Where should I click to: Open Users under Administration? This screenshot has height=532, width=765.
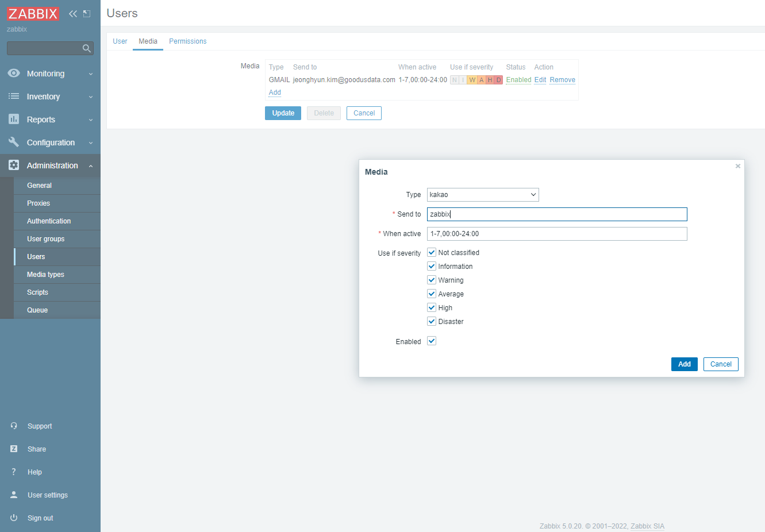coord(57,257)
